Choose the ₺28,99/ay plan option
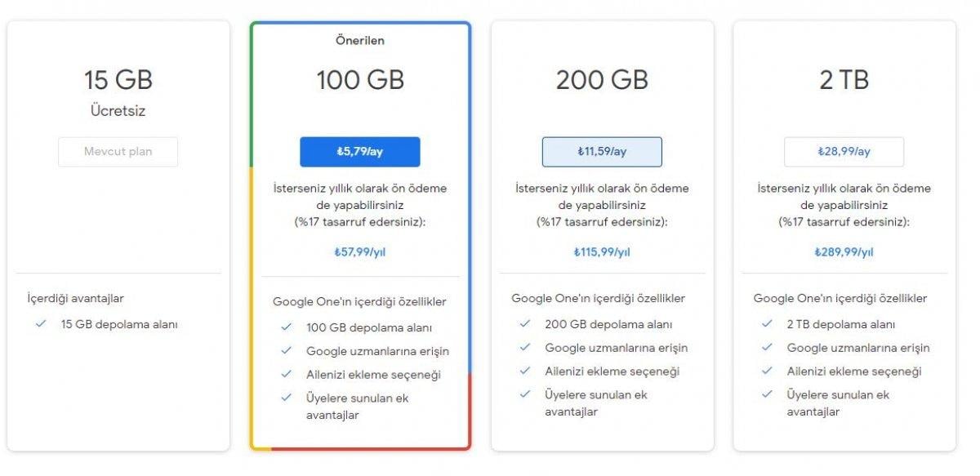 [843, 152]
